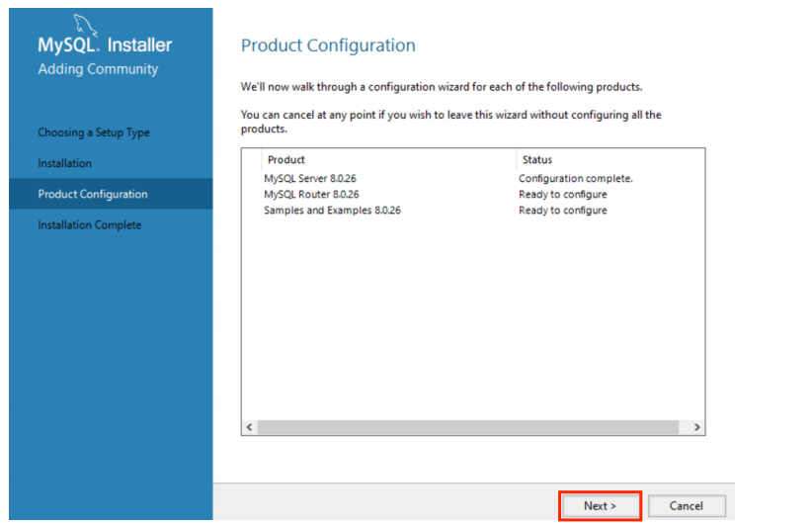Click Samples and Examples Ready to configure status
Viewport: 812px width, 525px height.
click(563, 211)
